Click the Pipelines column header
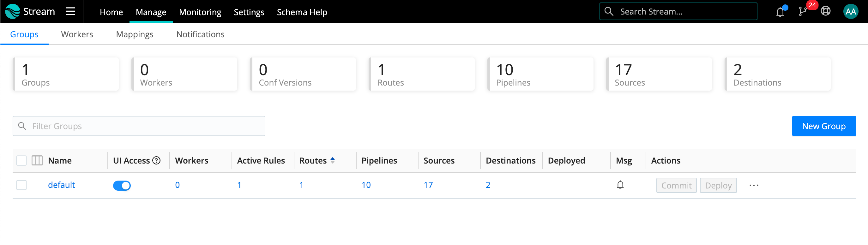 tap(379, 160)
